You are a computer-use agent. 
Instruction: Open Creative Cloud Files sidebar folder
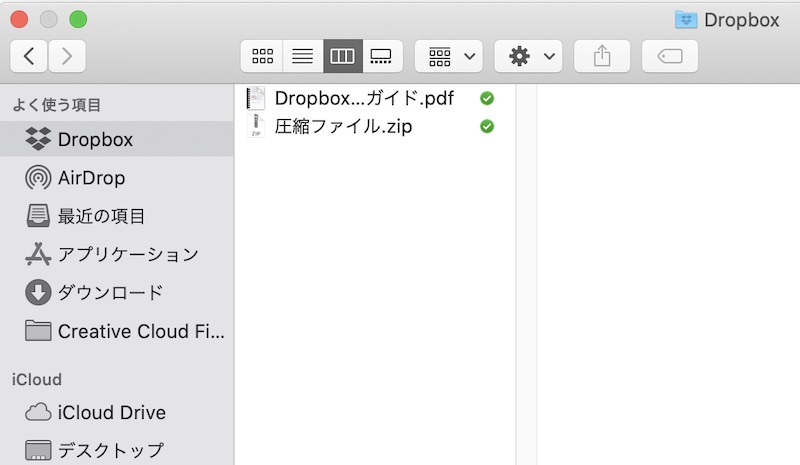coord(117,331)
